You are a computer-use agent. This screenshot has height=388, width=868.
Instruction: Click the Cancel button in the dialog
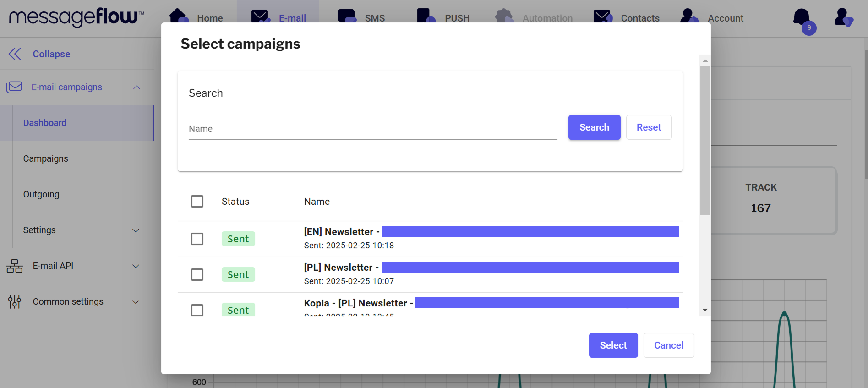point(668,345)
